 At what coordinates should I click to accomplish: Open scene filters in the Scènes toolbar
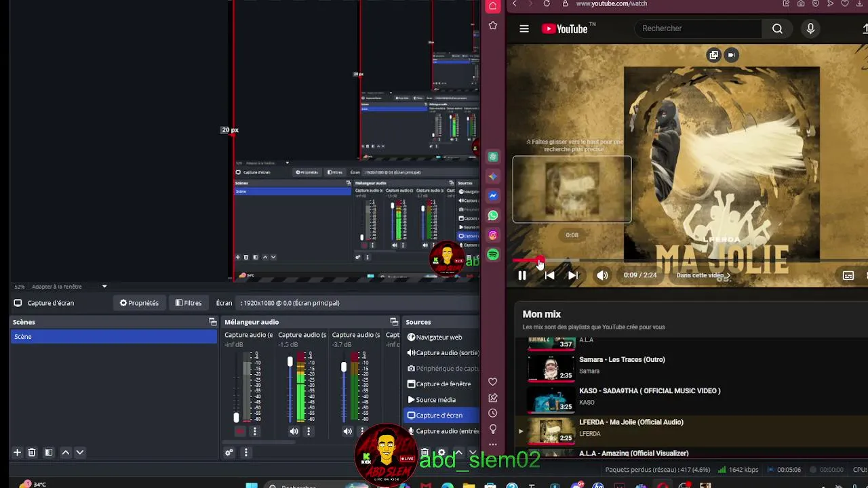coord(49,452)
